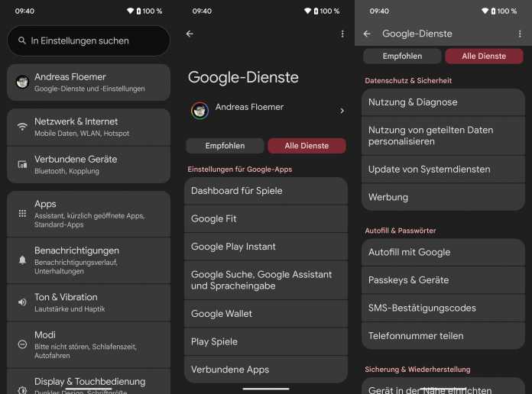Open Google Suche, Google Assistant und Spracheingabe
This screenshot has width=532, height=394.
pos(266,280)
